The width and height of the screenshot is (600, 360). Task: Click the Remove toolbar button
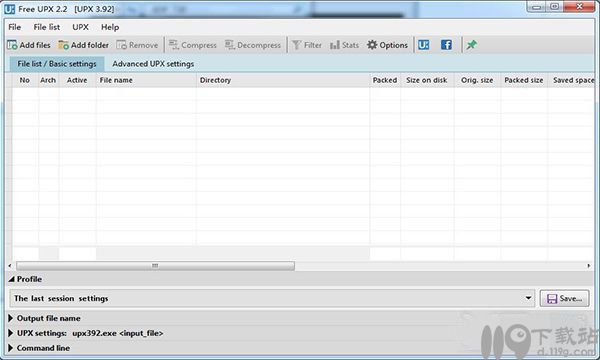137,45
